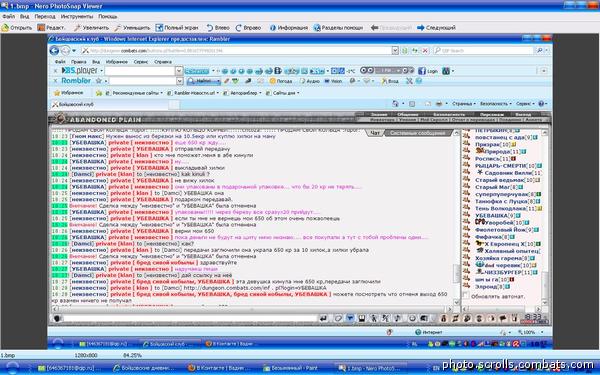This screenshot has width=600, height=375.
Task: Click the Погода icon in the Rambler toolbar
Action: click(x=280, y=81)
